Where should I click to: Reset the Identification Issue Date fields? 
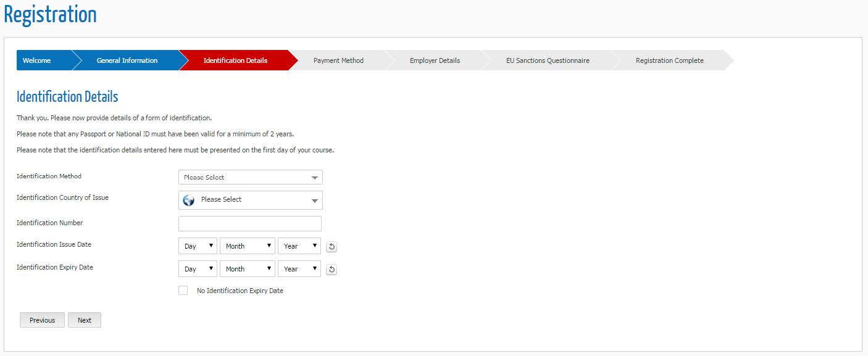[x=332, y=247]
